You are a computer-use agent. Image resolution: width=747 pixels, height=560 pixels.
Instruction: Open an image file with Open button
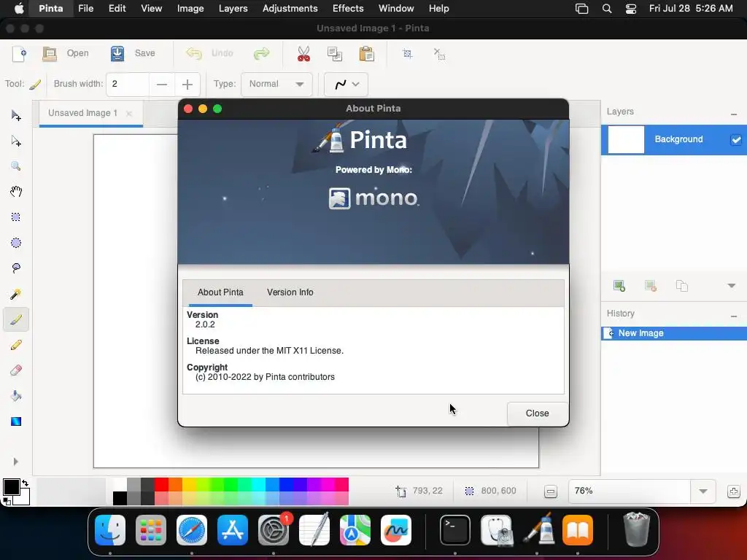pyautogui.click(x=66, y=53)
